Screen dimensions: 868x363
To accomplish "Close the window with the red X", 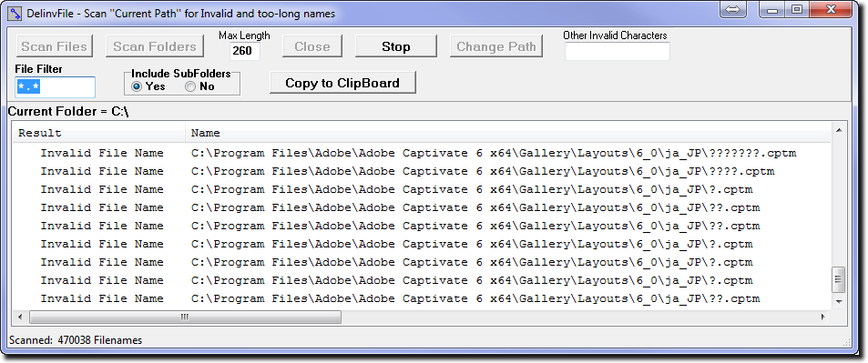I will 831,9.
